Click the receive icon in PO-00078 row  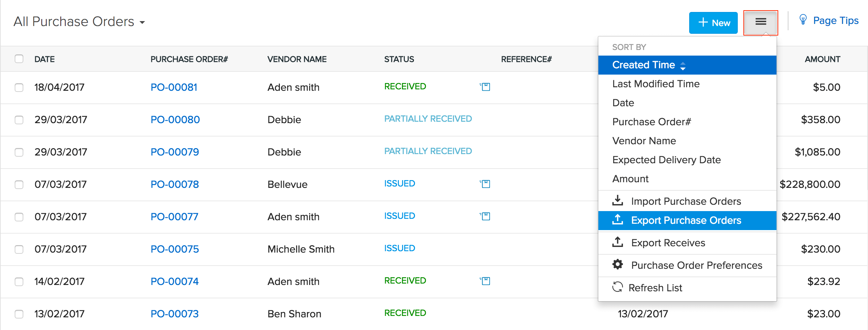tap(485, 184)
